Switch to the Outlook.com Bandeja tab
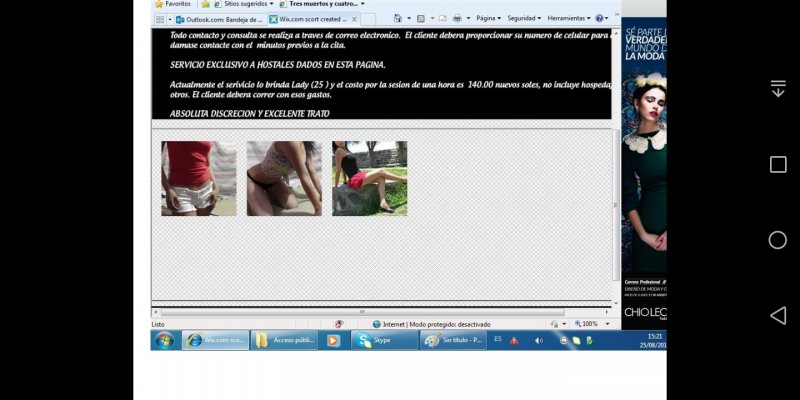 pyautogui.click(x=218, y=19)
